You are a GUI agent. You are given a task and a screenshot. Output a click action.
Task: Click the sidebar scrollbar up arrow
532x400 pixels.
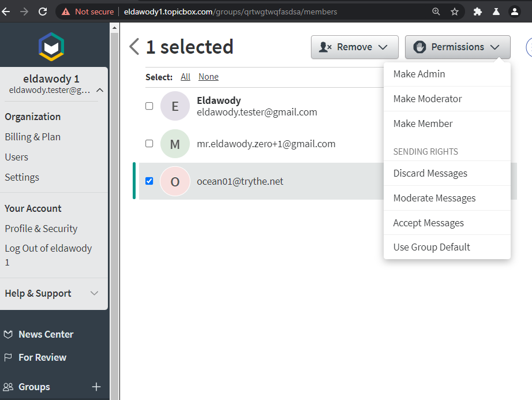(114, 28)
